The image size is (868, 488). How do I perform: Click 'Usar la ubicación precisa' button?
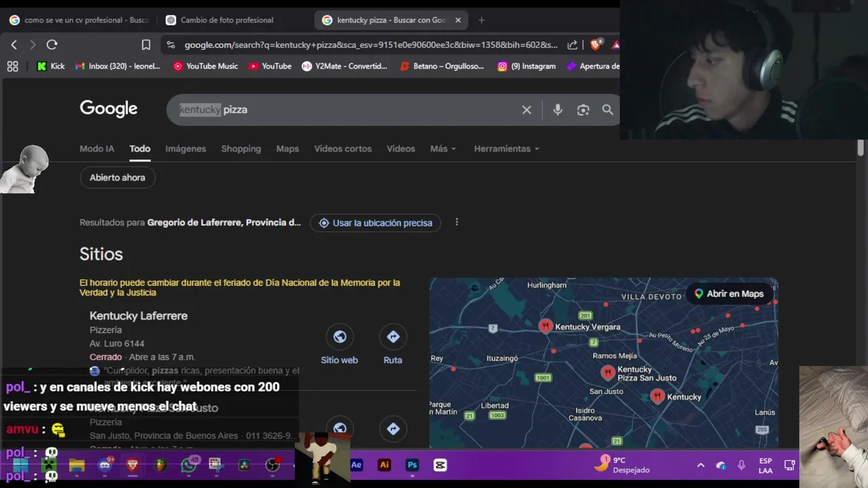click(x=376, y=223)
